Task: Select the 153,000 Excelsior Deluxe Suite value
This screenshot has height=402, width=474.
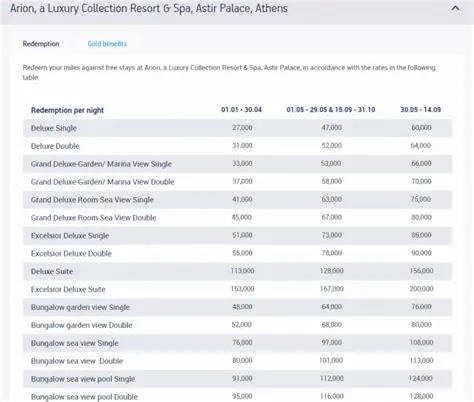Action: point(242,289)
